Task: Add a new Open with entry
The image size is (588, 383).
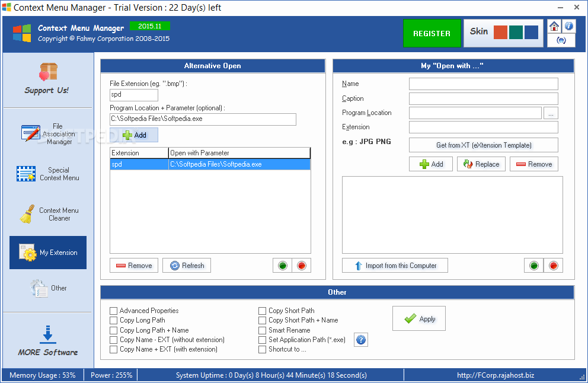Action: (431, 164)
